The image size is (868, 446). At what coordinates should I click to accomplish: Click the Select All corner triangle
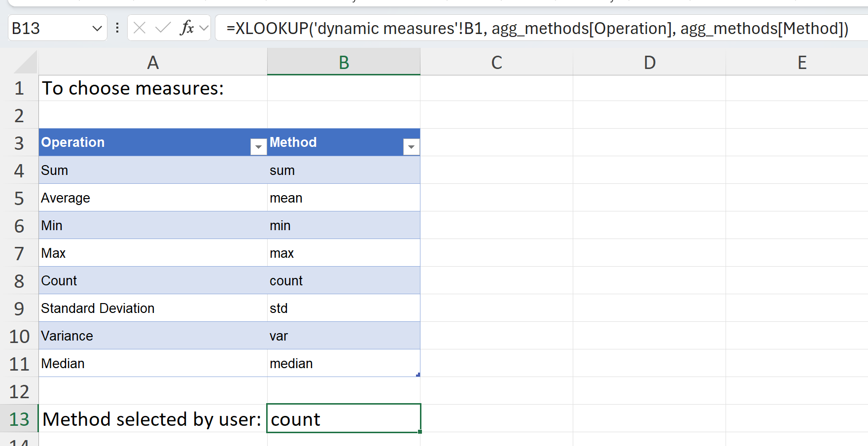pos(26,63)
